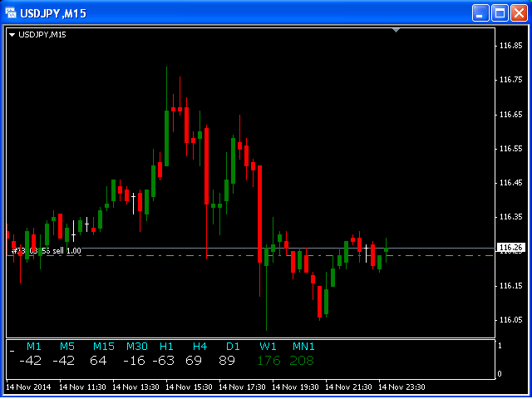Click the M5 timeframe label

point(67,347)
